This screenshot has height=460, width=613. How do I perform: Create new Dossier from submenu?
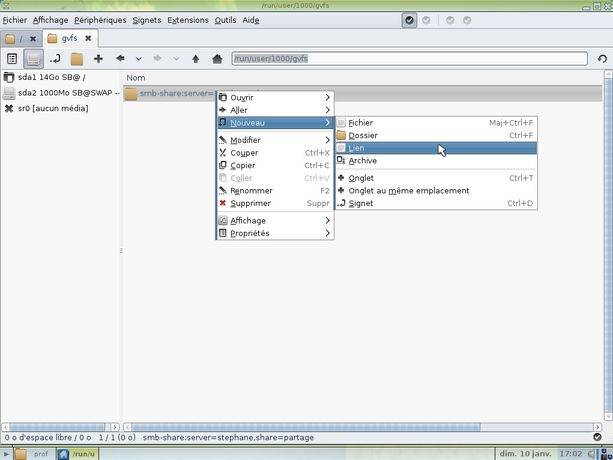pos(436,136)
